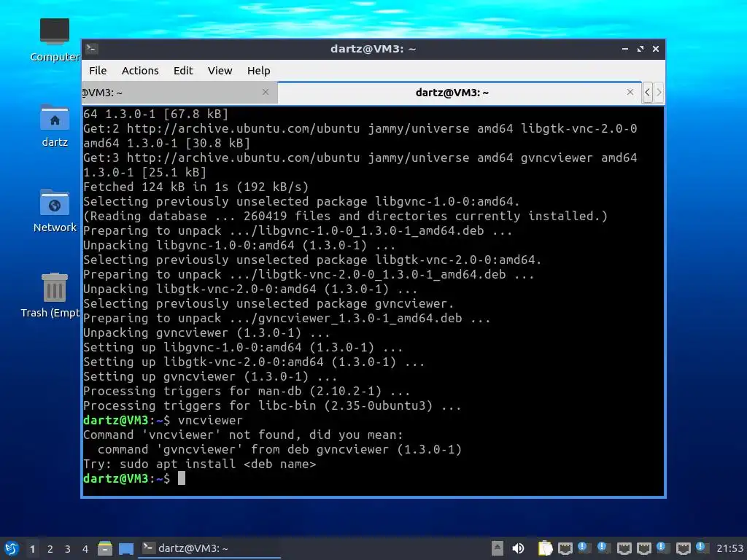The width and height of the screenshot is (747, 560).
Task: Click the line 'Fetched 124 kB in 1s (192 kB/s)'
Action: (x=196, y=187)
